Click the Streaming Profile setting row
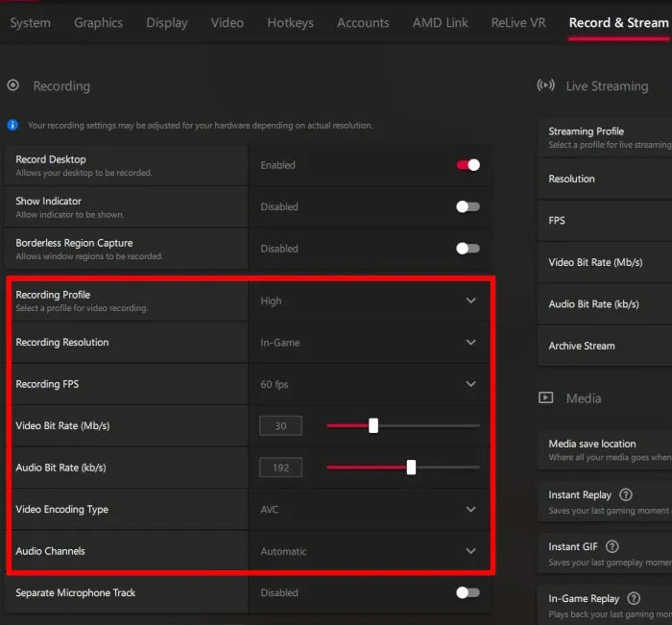Screen dimensions: 672x625 (605, 137)
